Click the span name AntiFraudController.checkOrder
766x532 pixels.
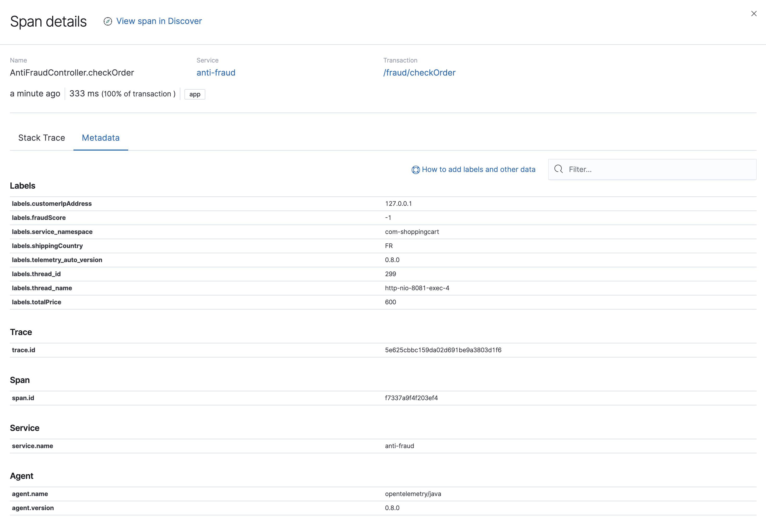click(x=72, y=73)
